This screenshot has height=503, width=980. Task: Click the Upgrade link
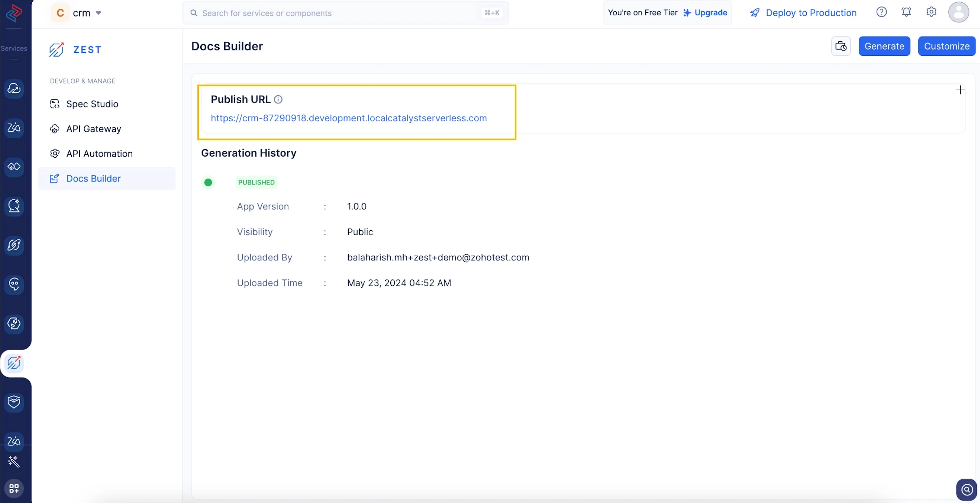click(x=711, y=13)
